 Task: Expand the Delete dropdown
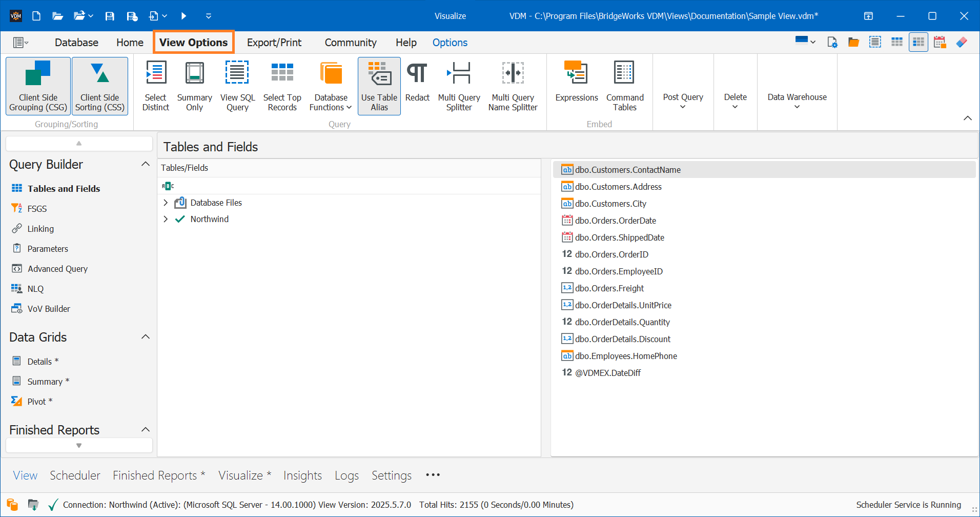click(x=735, y=101)
